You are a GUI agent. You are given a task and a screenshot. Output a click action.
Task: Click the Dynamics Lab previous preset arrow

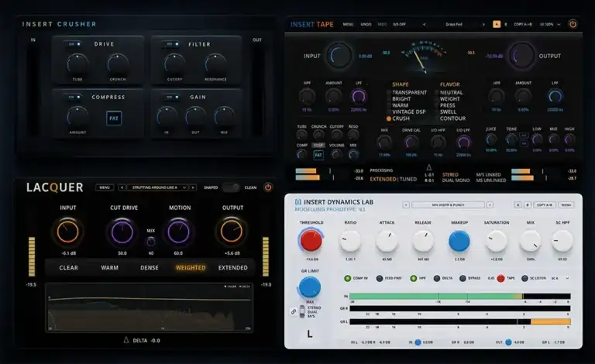[x=406, y=204]
